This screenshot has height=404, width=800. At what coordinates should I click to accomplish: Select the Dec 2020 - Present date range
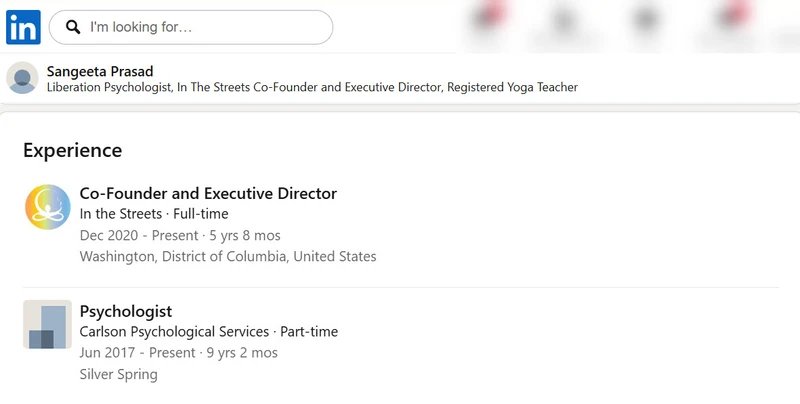point(139,236)
